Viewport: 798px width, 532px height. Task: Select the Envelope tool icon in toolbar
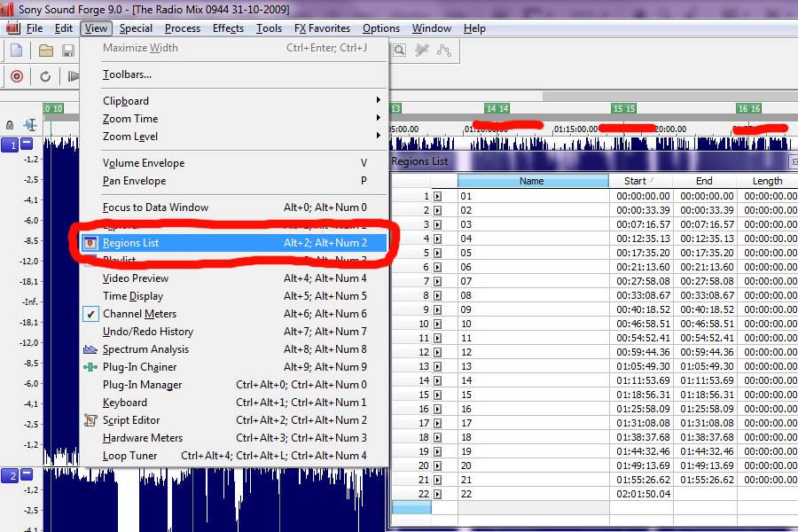click(442, 51)
